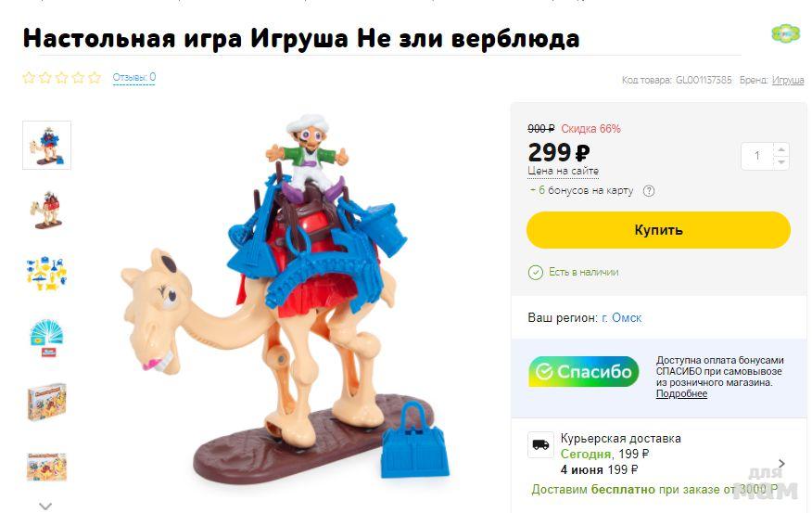This screenshot has width=812, height=513.
Task: Open the Игруша brand link
Action: pyautogui.click(x=788, y=80)
